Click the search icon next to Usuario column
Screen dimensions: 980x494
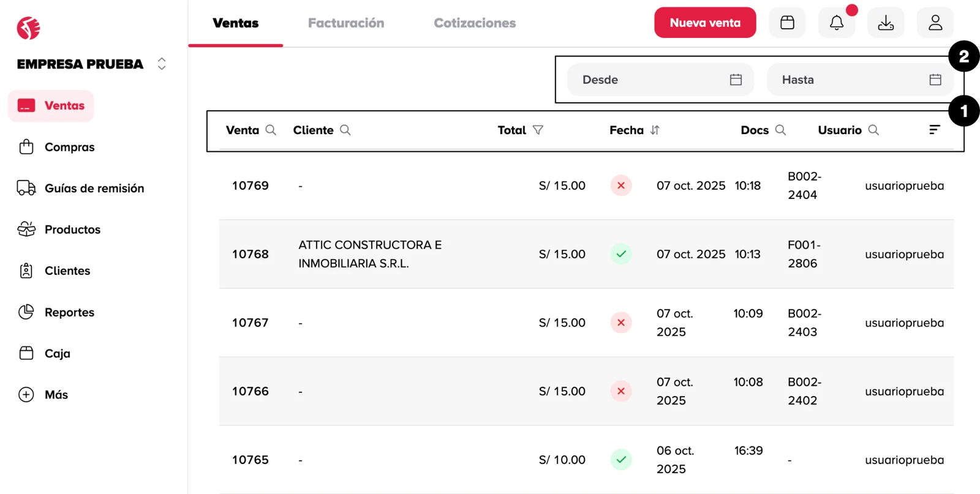[873, 130]
